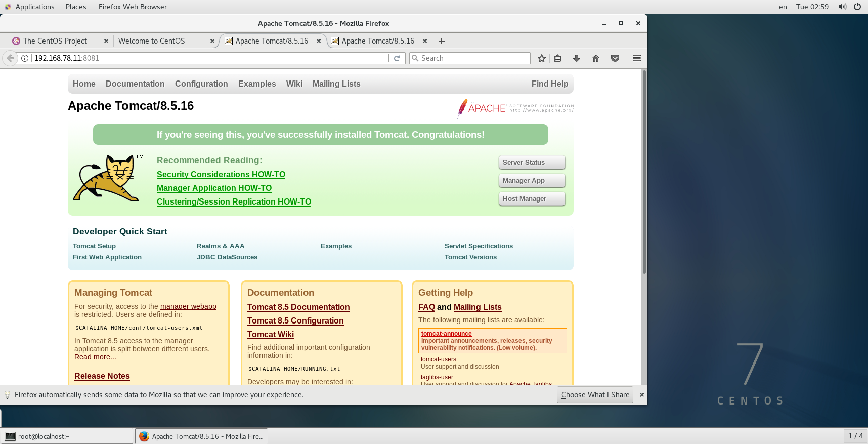Click Home in Tomcat navigation bar

(84, 84)
